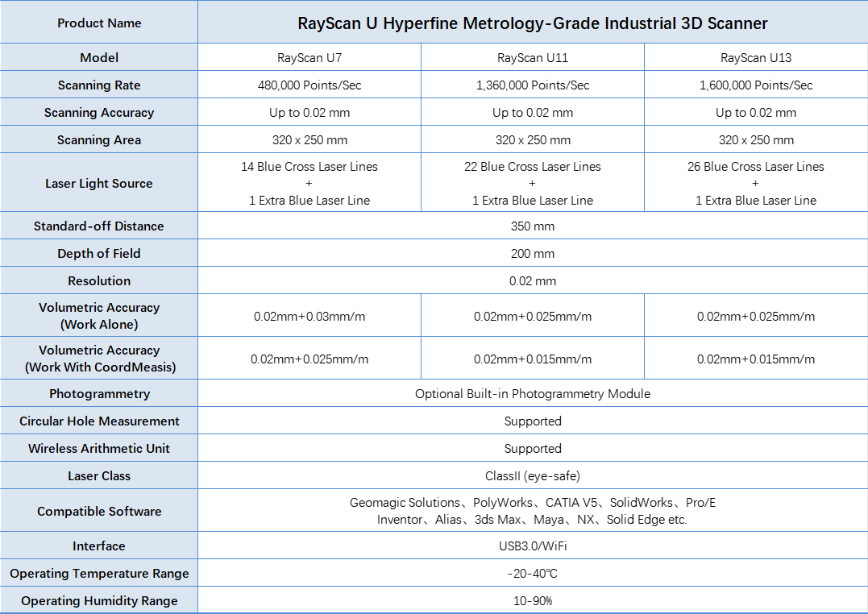
Task: Click the RayScan U7 scanning accuracy "Up to 0.02 mm"
Action: click(x=309, y=112)
